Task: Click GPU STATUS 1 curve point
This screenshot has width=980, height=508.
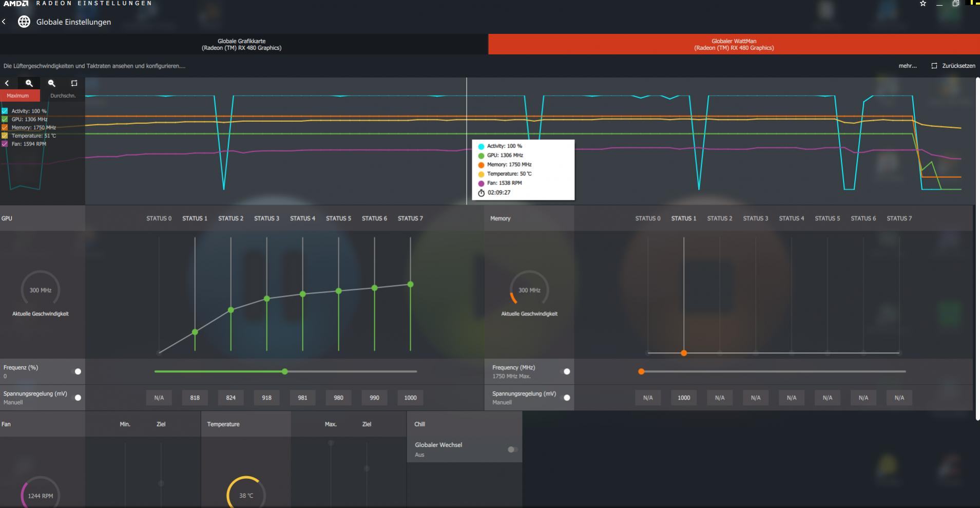Action: tap(195, 332)
